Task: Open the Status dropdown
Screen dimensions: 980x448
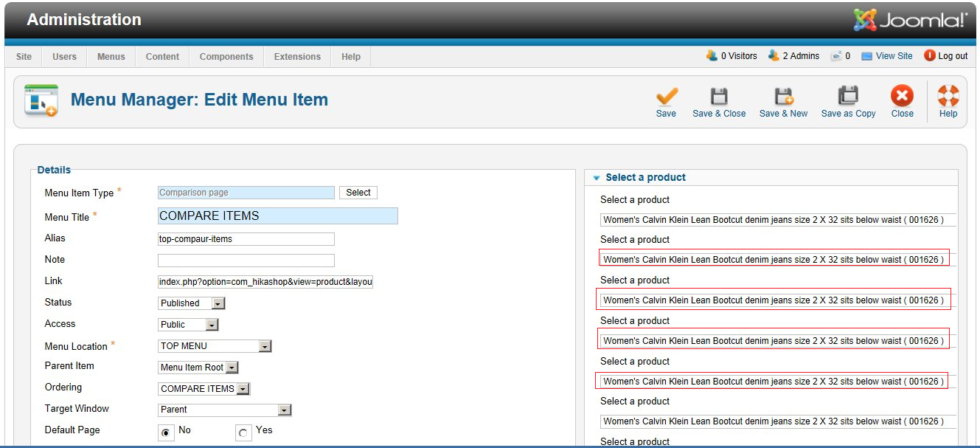Action: coord(218,303)
